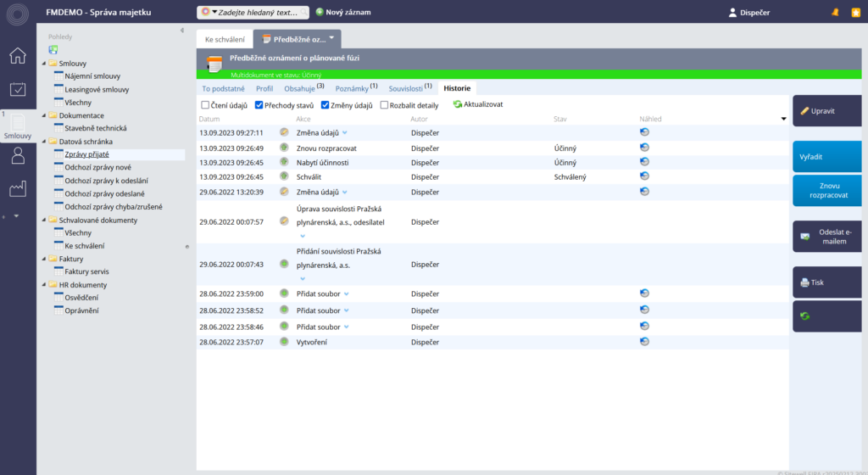Image resolution: width=868 pixels, height=475 pixels.
Task: Click the notification bell icon
Action: pos(835,12)
